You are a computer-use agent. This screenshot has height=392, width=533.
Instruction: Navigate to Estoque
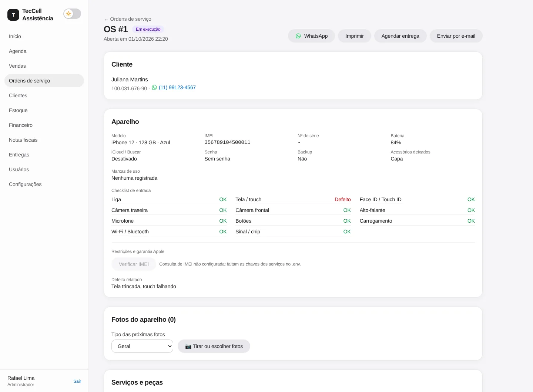tap(44, 110)
